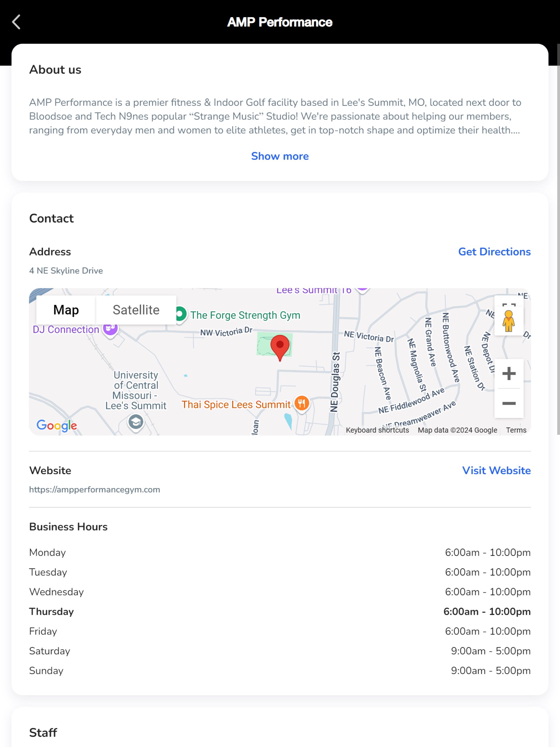Zoom in the map with plus button

(x=509, y=373)
